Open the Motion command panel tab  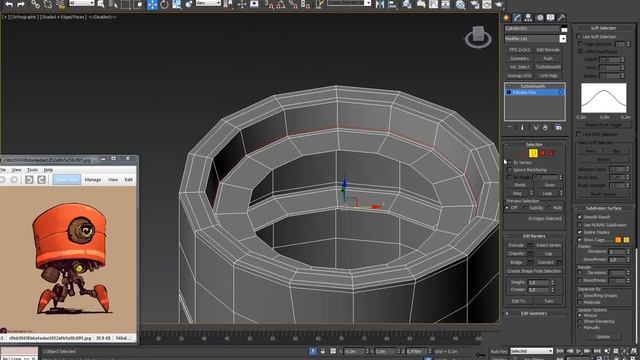(x=540, y=18)
